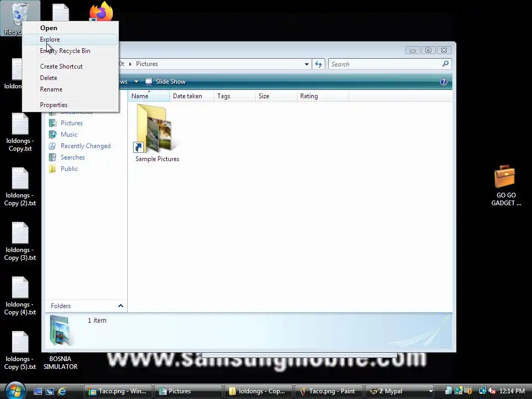Viewport: 532px width, 399px height.
Task: Sort by the Name column
Action: click(x=149, y=96)
